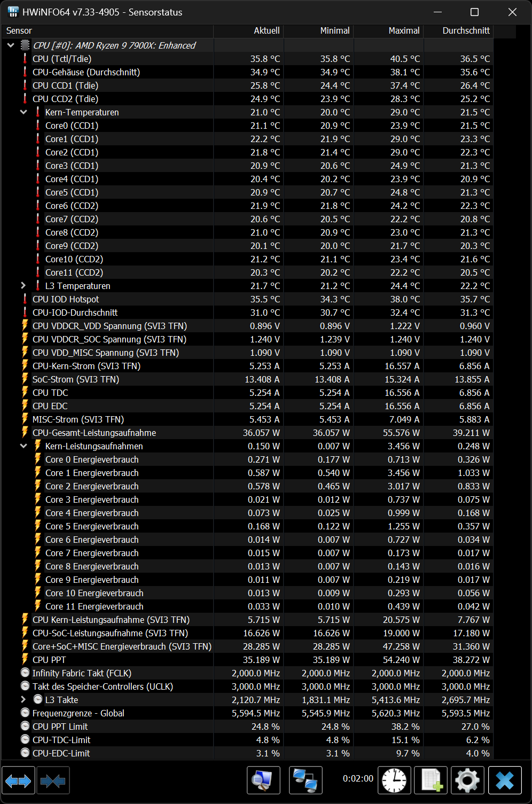Expand the L3 Takte subtree
This screenshot has width=532, height=804.
(24, 699)
